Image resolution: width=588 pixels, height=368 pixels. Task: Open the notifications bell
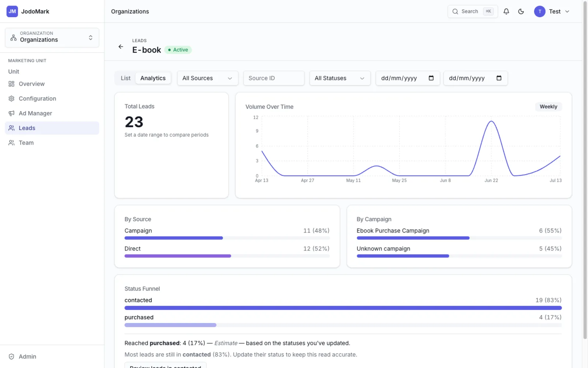tap(506, 11)
